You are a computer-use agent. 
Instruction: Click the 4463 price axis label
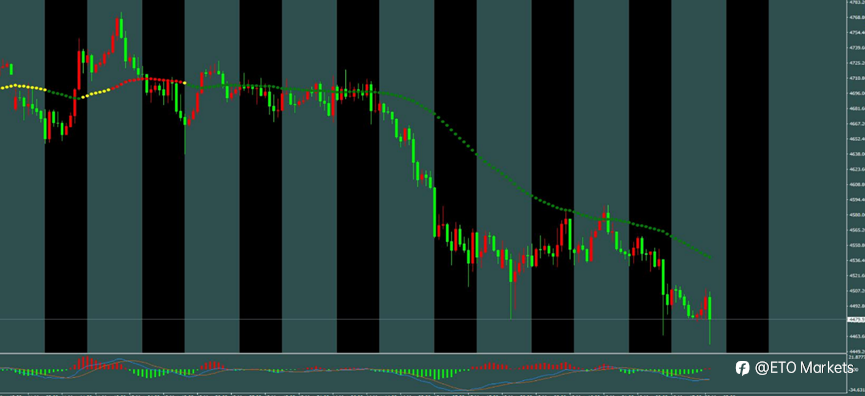(x=857, y=336)
